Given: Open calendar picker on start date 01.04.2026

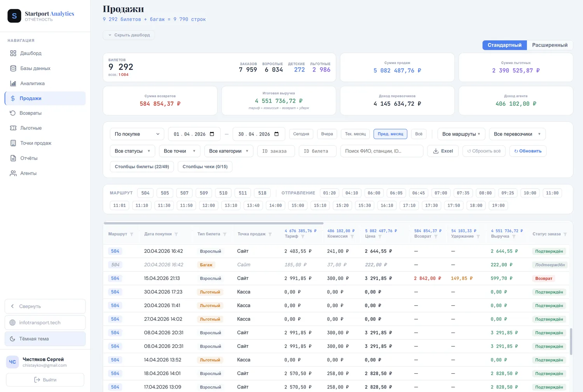Looking at the screenshot, I should click(212, 134).
